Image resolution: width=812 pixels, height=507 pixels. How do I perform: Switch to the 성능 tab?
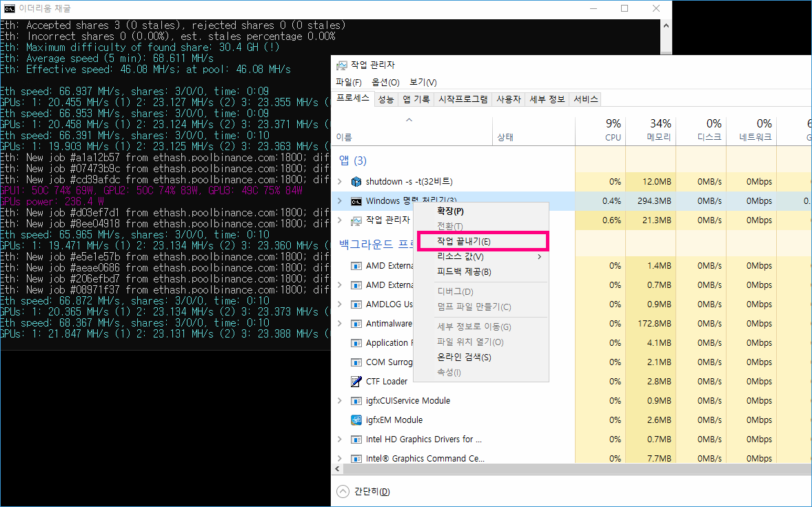point(386,99)
